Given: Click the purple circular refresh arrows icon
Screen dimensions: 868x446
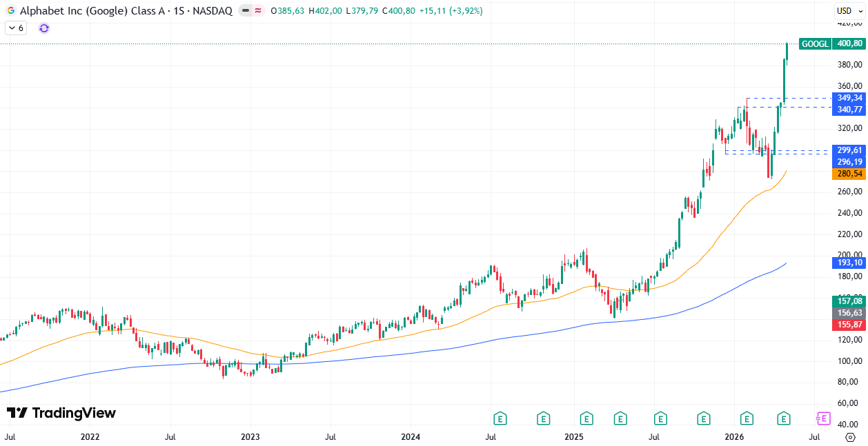Looking at the screenshot, I should pyautogui.click(x=44, y=28).
